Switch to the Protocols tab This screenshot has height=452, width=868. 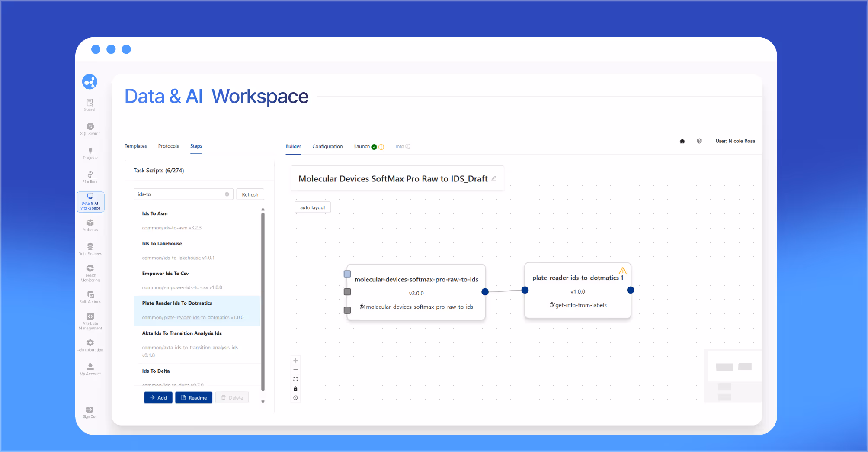[x=168, y=146]
